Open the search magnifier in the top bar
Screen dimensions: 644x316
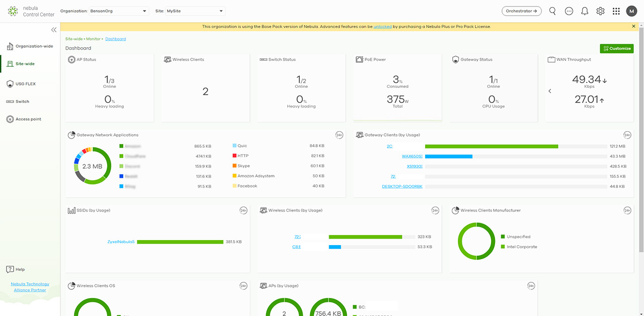[552, 11]
